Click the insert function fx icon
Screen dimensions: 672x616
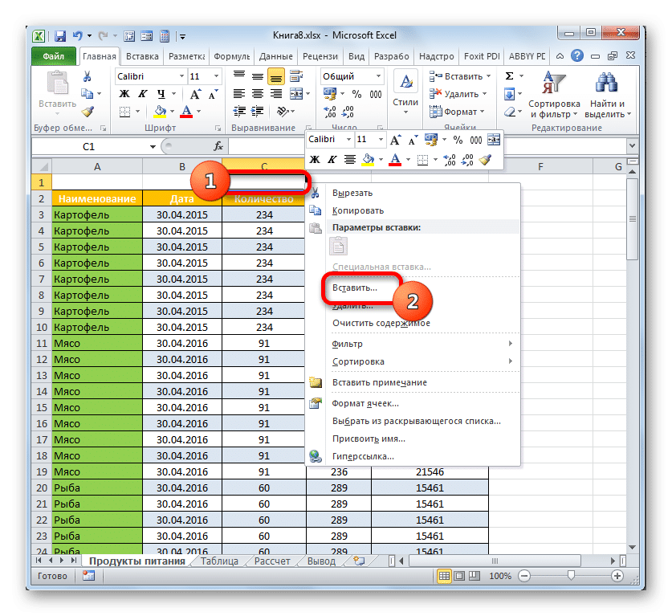point(218,147)
